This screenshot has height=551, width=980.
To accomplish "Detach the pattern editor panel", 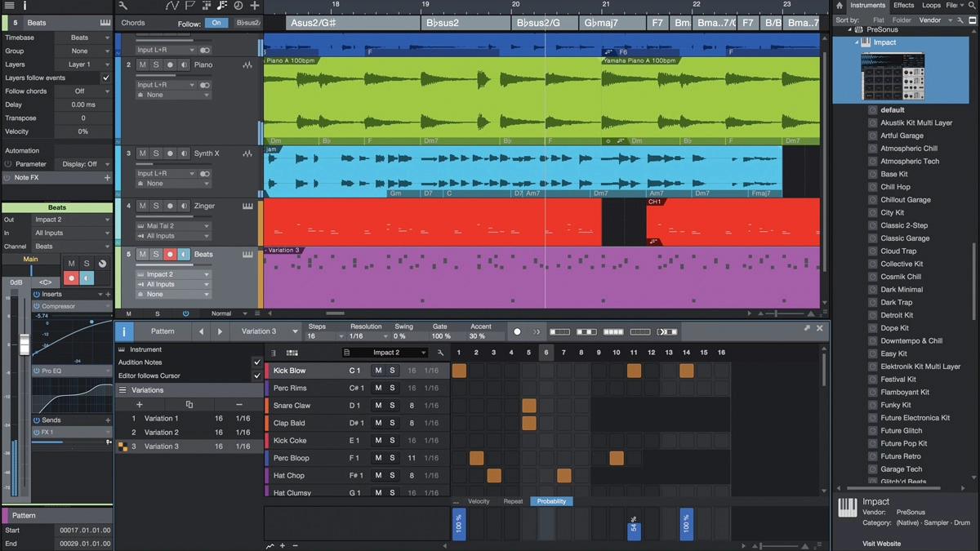I will (x=808, y=328).
